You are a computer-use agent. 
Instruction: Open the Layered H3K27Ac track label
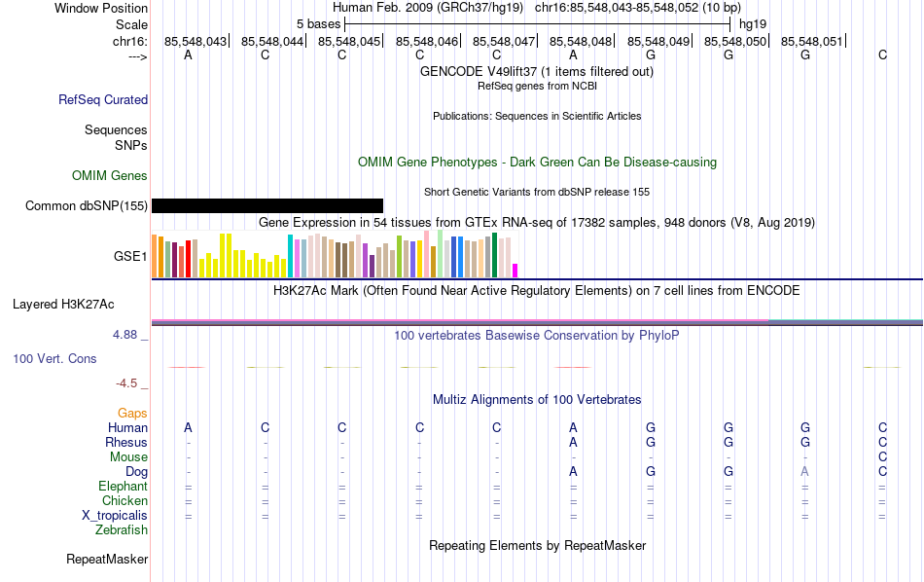tap(63, 305)
